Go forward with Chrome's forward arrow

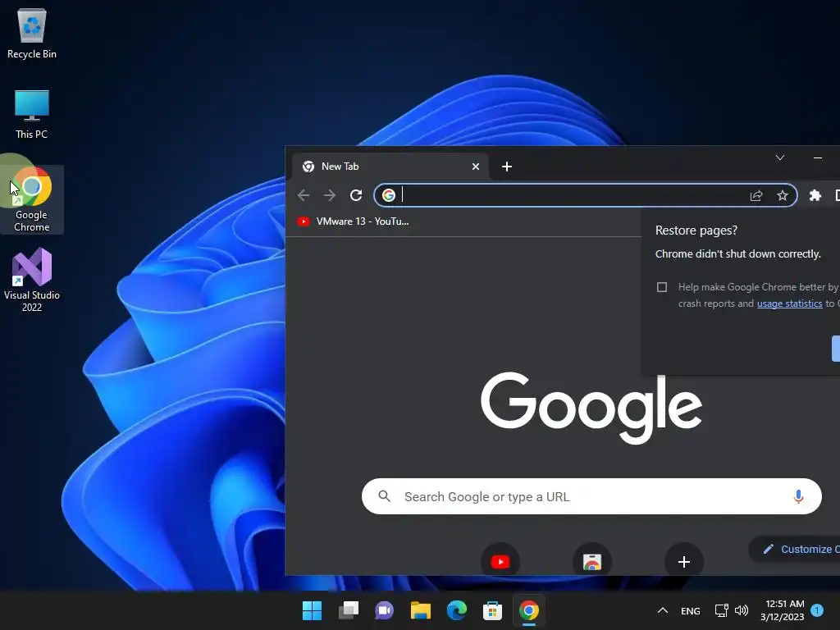coord(330,195)
